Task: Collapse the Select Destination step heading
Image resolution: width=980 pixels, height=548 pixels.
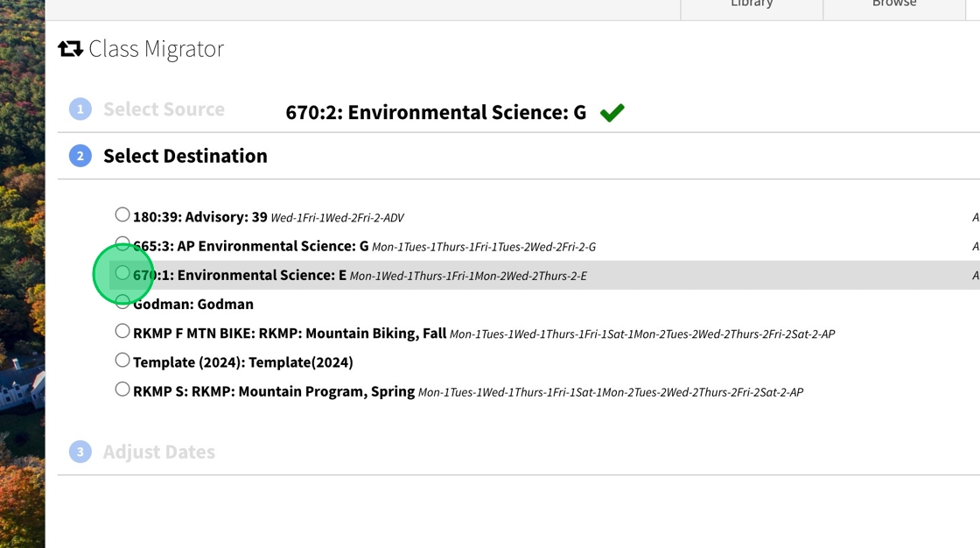Action: click(x=185, y=156)
